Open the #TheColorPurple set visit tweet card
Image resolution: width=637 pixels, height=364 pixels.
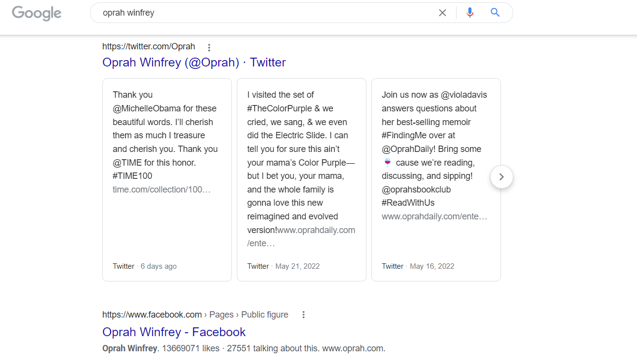301,180
